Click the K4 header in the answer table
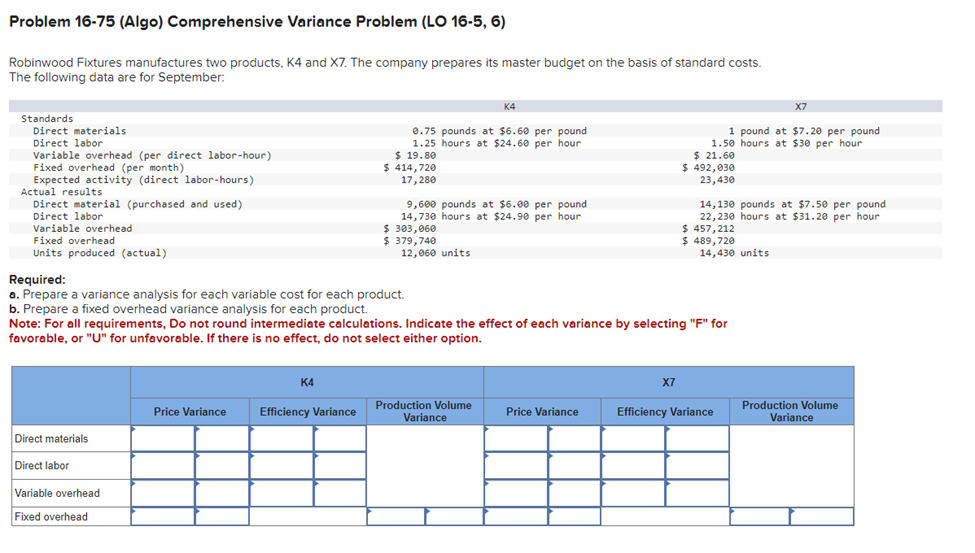The height and width of the screenshot is (553, 975). pos(307,383)
